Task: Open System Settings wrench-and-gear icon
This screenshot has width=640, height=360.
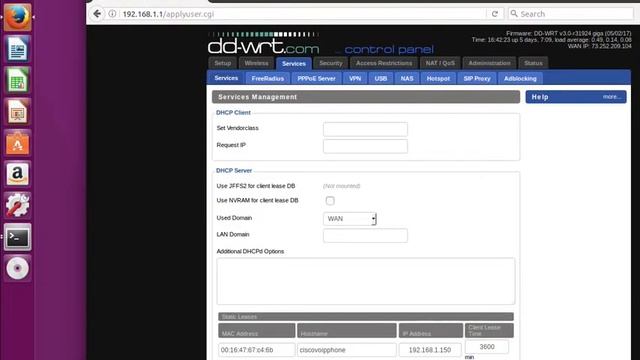Action: coord(18,206)
